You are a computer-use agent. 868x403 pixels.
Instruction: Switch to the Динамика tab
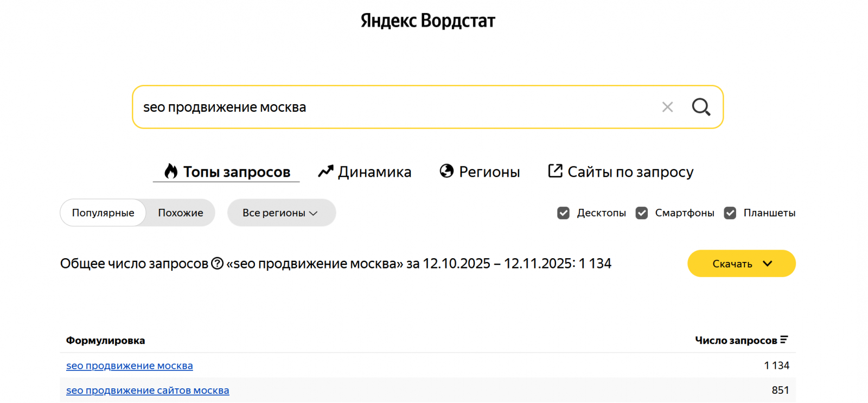coord(374,172)
